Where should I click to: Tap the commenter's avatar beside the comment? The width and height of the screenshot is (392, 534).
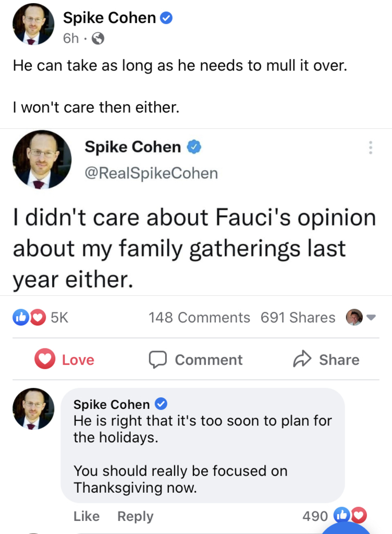(33, 409)
